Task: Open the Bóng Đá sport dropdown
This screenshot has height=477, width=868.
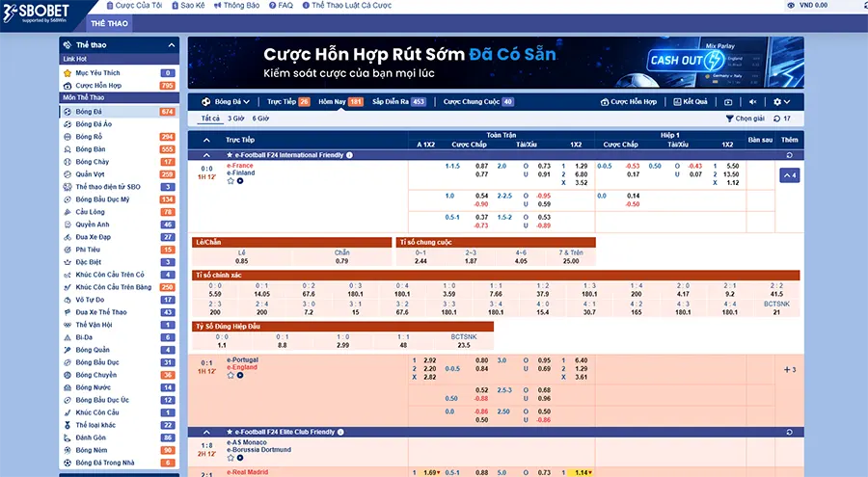Action: coord(226,102)
